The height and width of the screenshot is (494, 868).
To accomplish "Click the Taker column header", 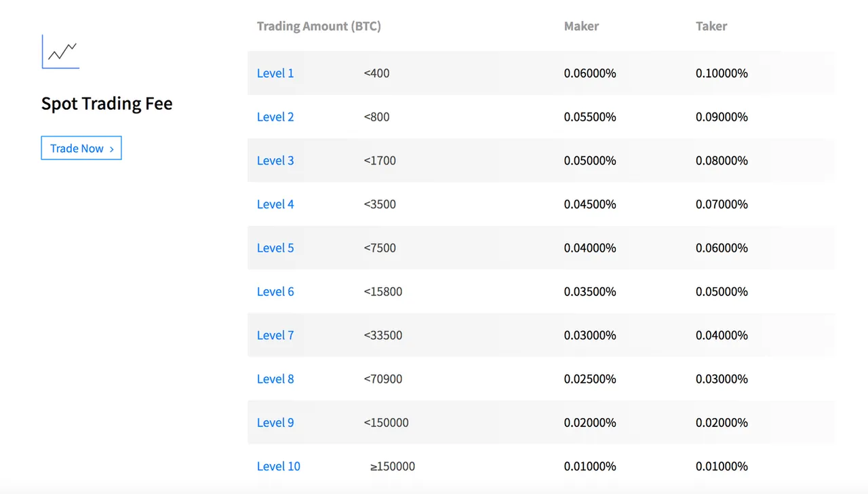I will [x=711, y=26].
